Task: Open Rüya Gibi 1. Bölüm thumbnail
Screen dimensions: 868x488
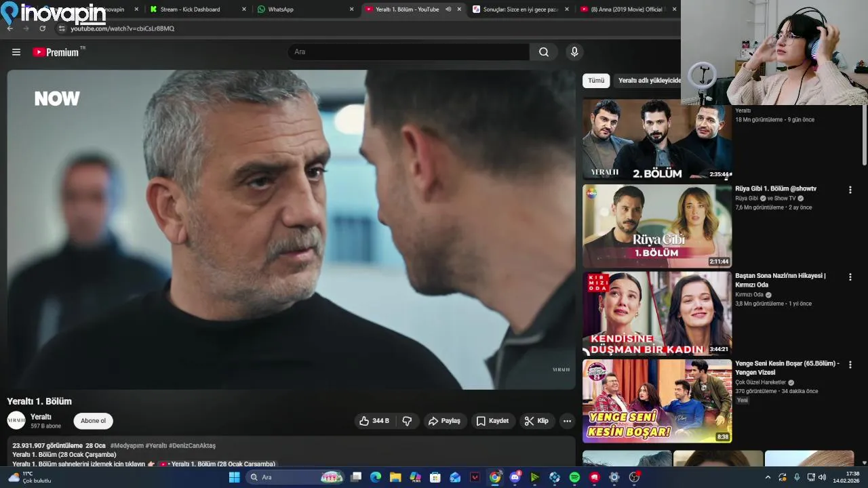Action: point(657,226)
